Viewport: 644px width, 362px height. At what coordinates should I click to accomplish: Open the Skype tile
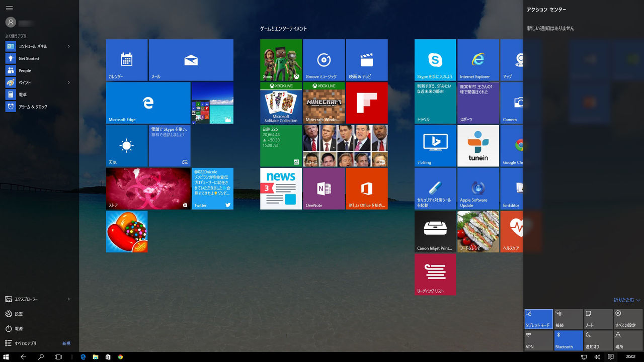[435, 59]
